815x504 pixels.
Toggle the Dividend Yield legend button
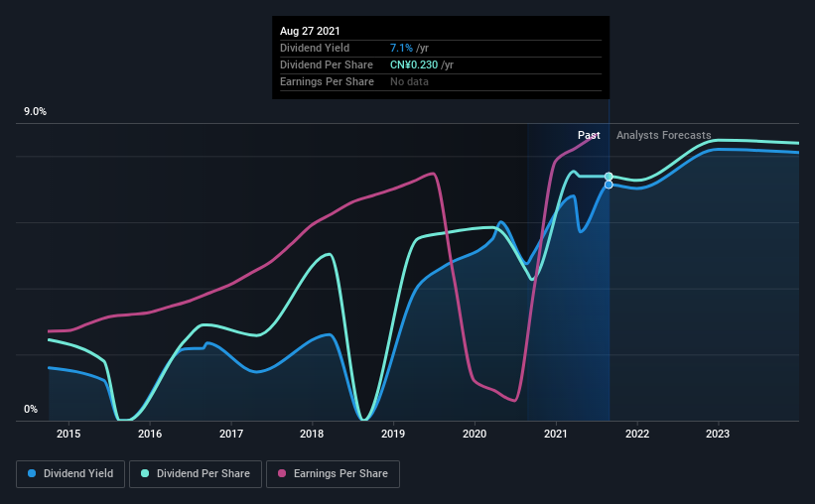tap(70, 474)
